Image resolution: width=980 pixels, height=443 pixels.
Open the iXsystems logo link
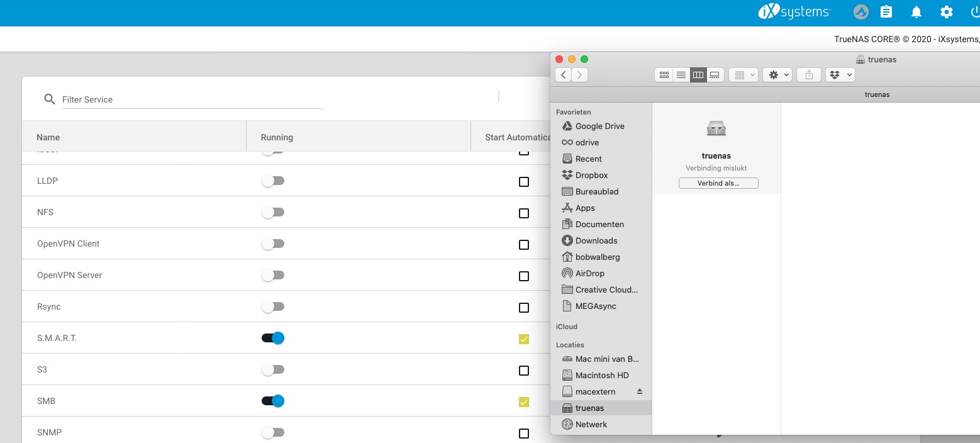(x=794, y=12)
